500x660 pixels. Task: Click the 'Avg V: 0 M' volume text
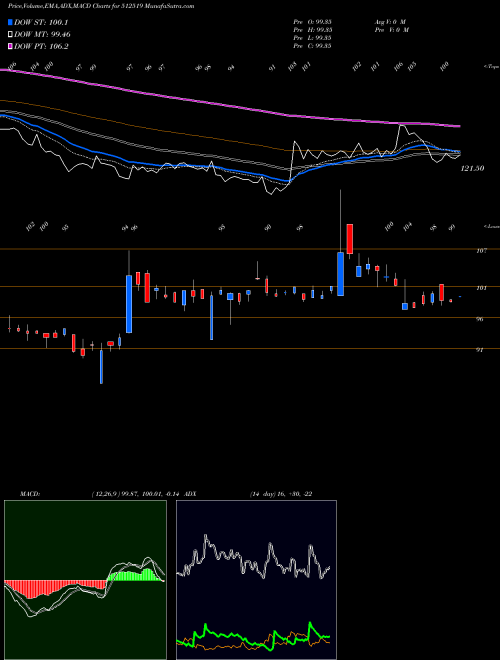pos(391,22)
